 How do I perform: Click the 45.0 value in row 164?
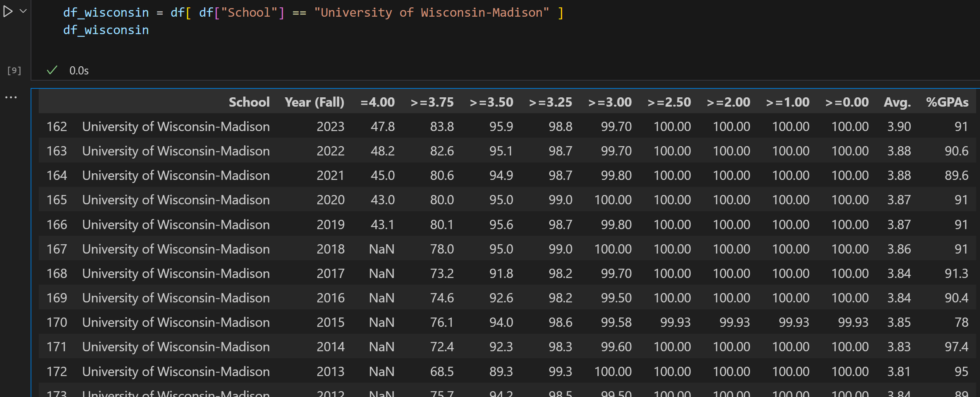[x=383, y=175]
